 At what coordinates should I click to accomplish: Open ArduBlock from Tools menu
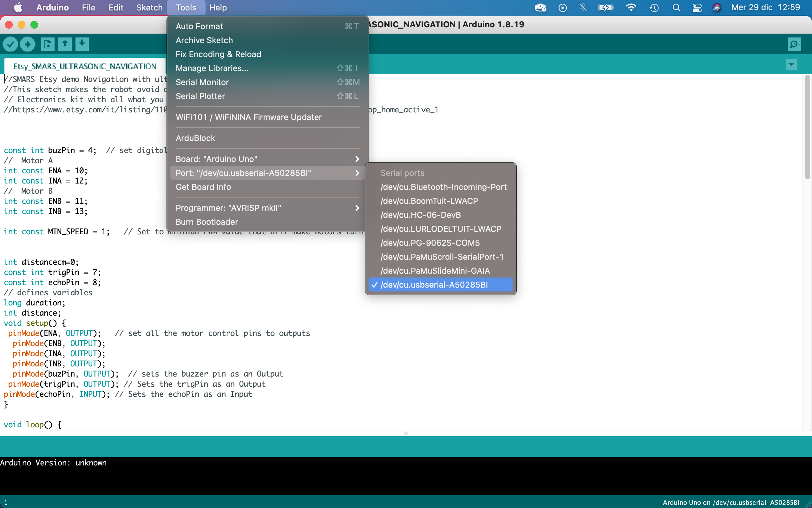(267, 138)
